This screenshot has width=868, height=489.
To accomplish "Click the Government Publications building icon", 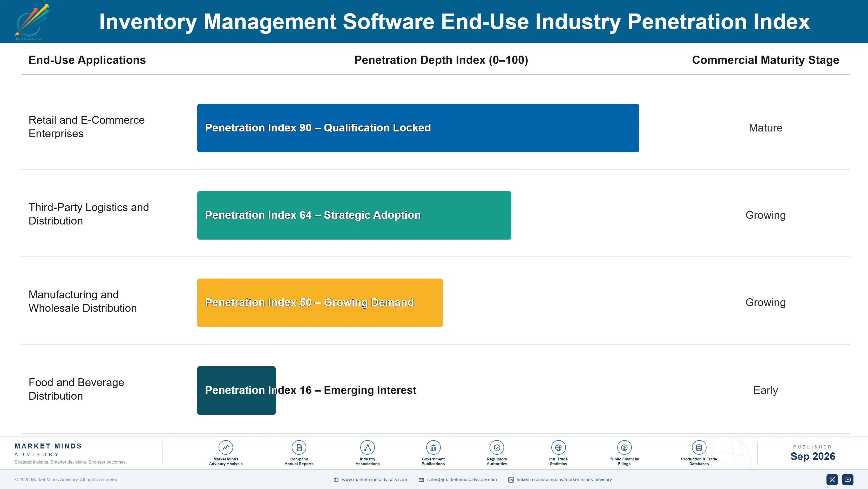I will coord(433,447).
